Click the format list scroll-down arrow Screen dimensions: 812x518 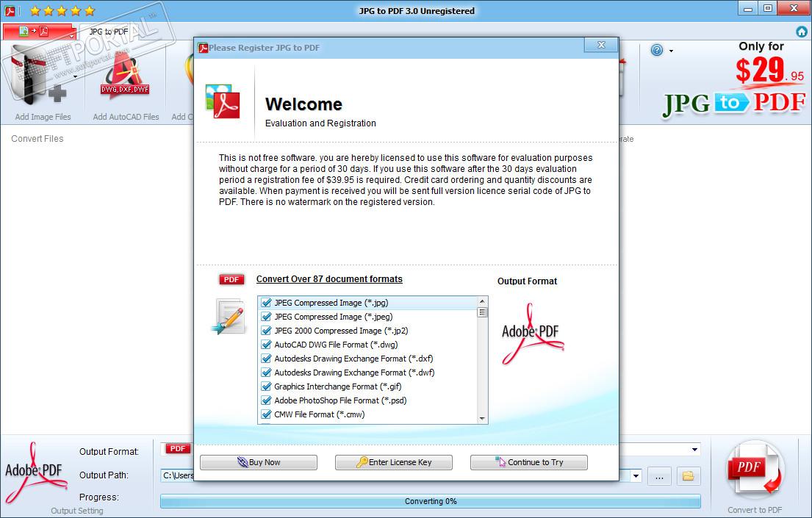pyautogui.click(x=482, y=419)
